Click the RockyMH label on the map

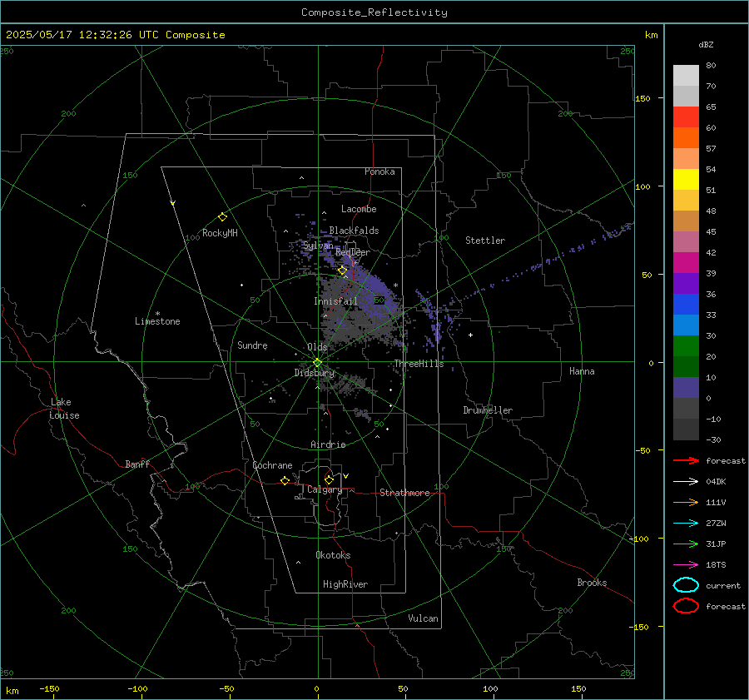(220, 233)
